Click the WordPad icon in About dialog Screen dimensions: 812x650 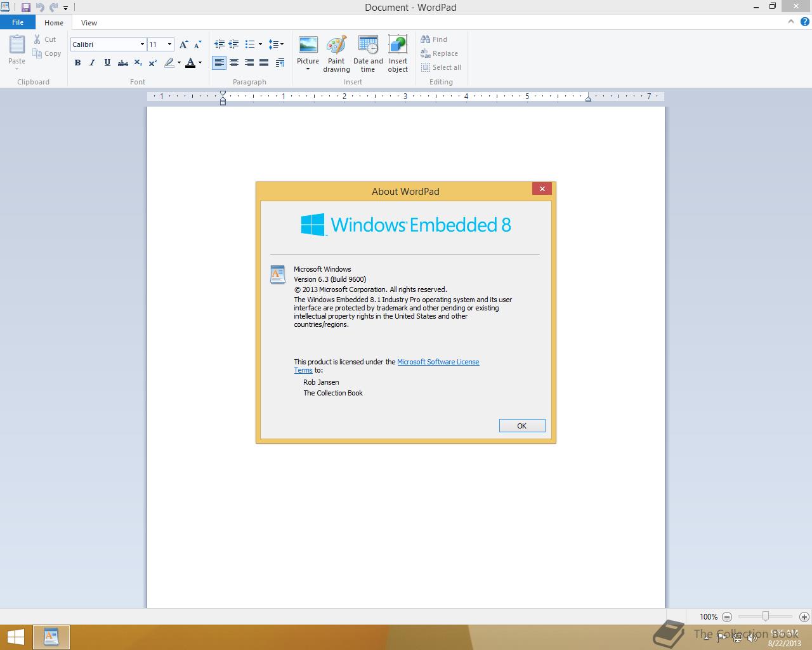pos(277,274)
